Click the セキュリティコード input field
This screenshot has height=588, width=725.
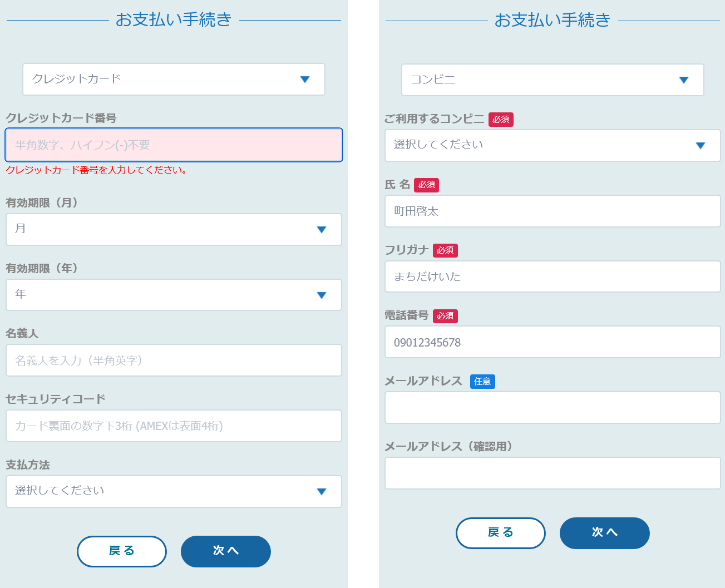pos(174,426)
